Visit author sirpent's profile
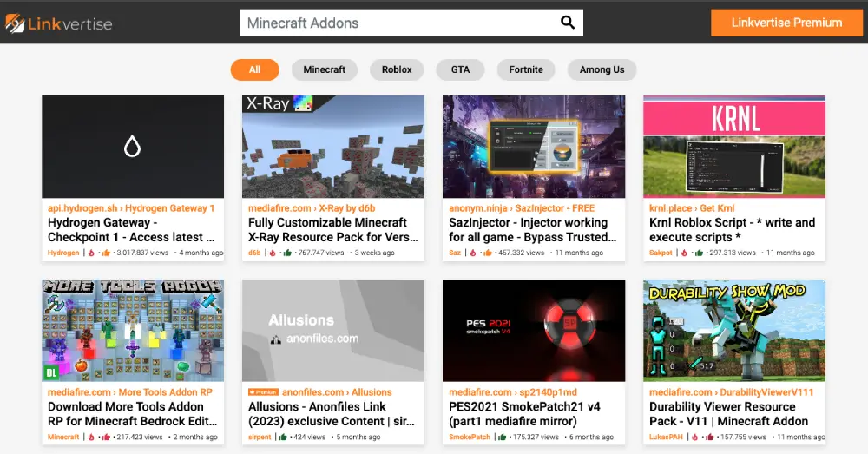 pos(260,438)
